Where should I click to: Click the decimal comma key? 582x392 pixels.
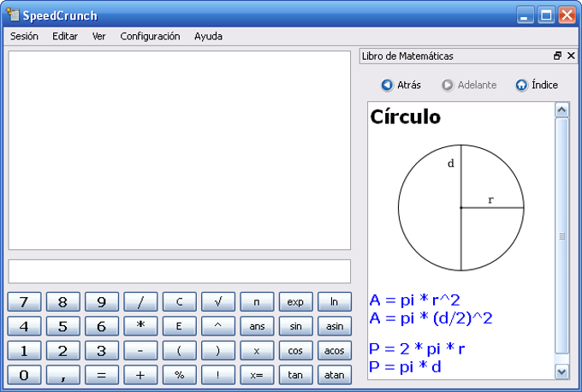click(x=62, y=375)
